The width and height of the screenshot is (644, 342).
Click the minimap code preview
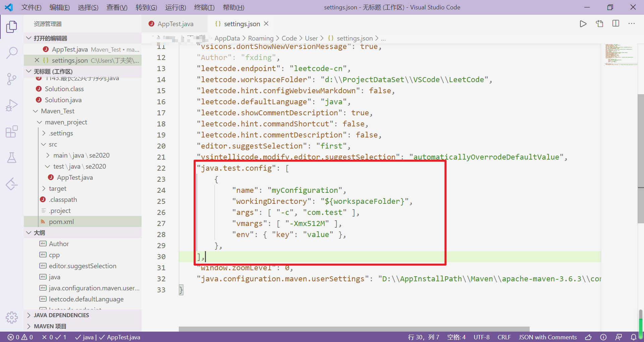click(x=621, y=54)
